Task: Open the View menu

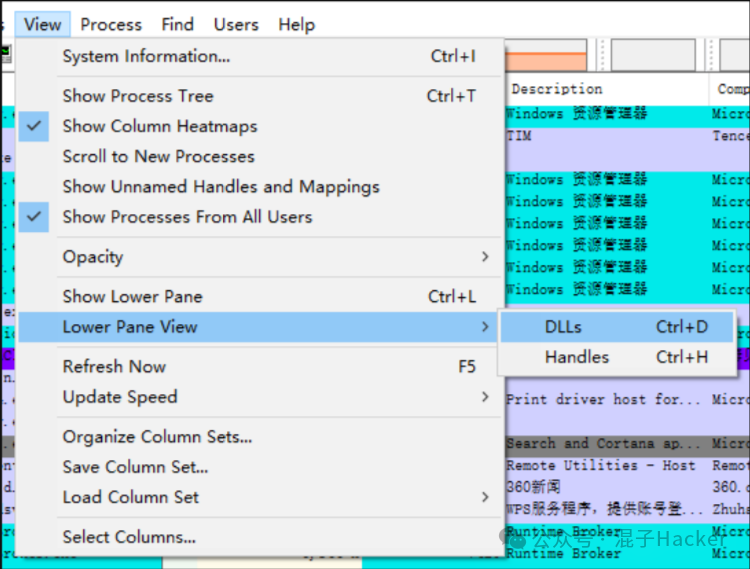Action: click(42, 24)
